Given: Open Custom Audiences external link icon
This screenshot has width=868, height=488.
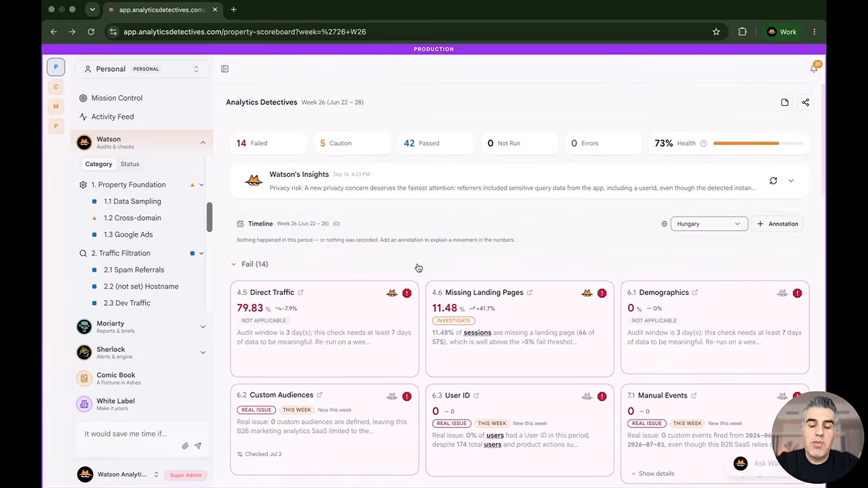Looking at the screenshot, I should point(319,394).
